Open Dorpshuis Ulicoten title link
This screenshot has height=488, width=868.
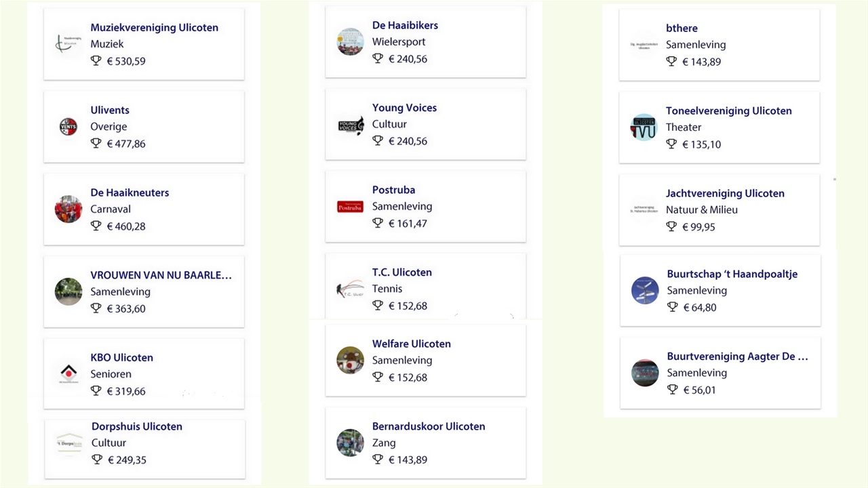(x=137, y=426)
